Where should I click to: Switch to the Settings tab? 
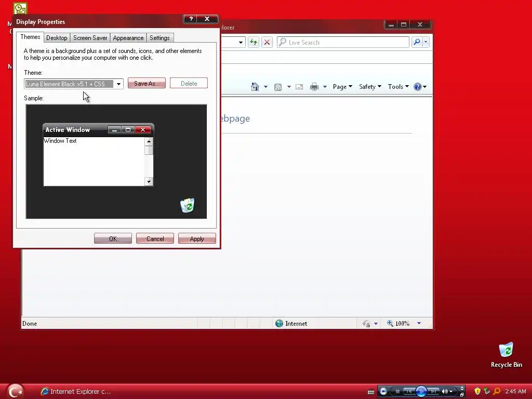click(x=159, y=37)
